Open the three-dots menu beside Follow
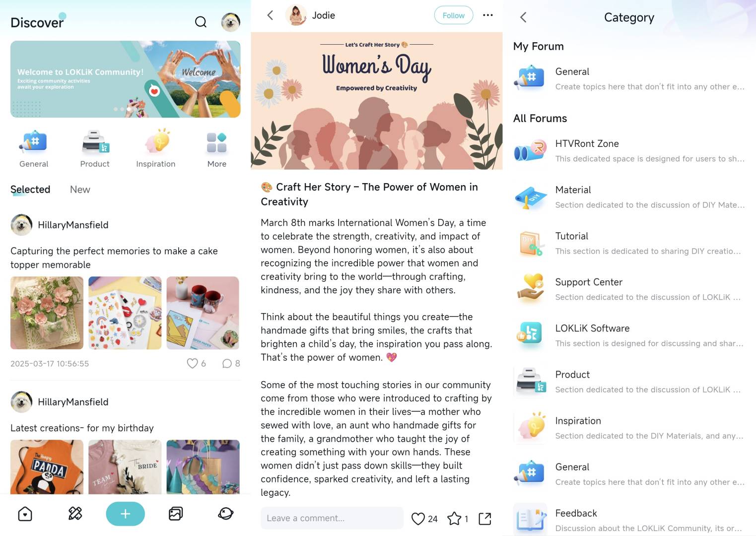Image resolution: width=756 pixels, height=536 pixels. click(x=488, y=15)
